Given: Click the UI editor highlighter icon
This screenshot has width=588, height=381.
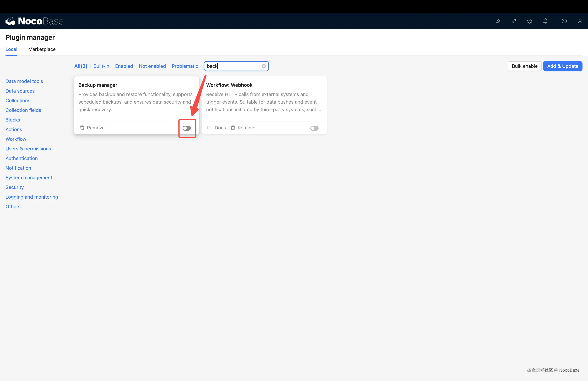Looking at the screenshot, I should 498,21.
